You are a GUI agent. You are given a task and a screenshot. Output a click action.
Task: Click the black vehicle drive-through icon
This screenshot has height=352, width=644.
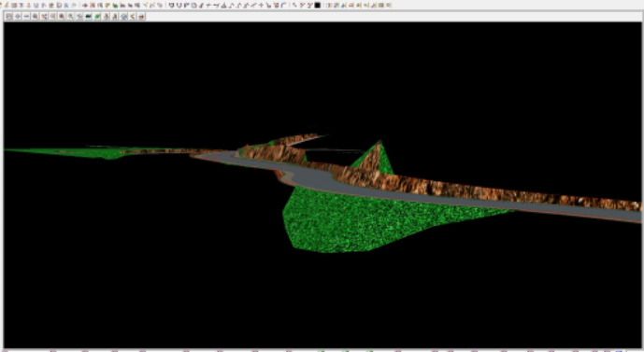(88, 17)
